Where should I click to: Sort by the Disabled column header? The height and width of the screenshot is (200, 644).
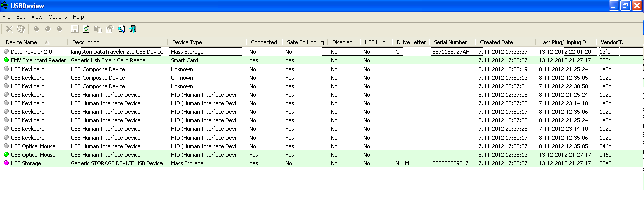point(344,42)
